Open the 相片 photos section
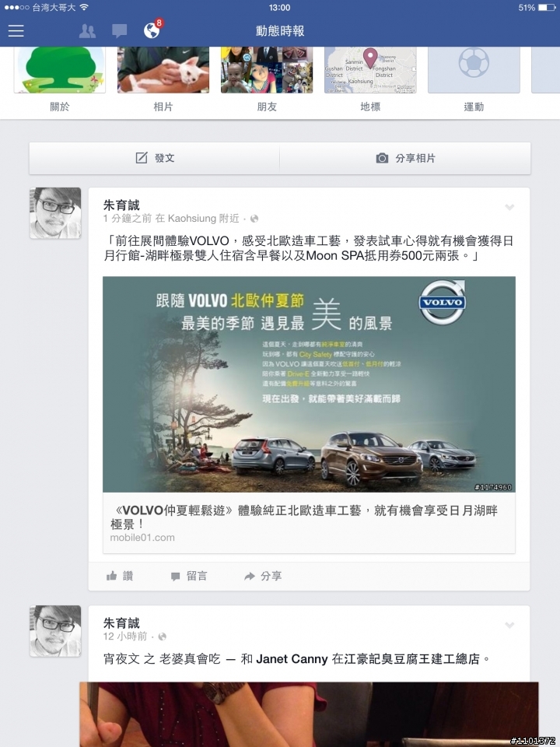Image resolution: width=560 pixels, height=747 pixels. click(163, 79)
